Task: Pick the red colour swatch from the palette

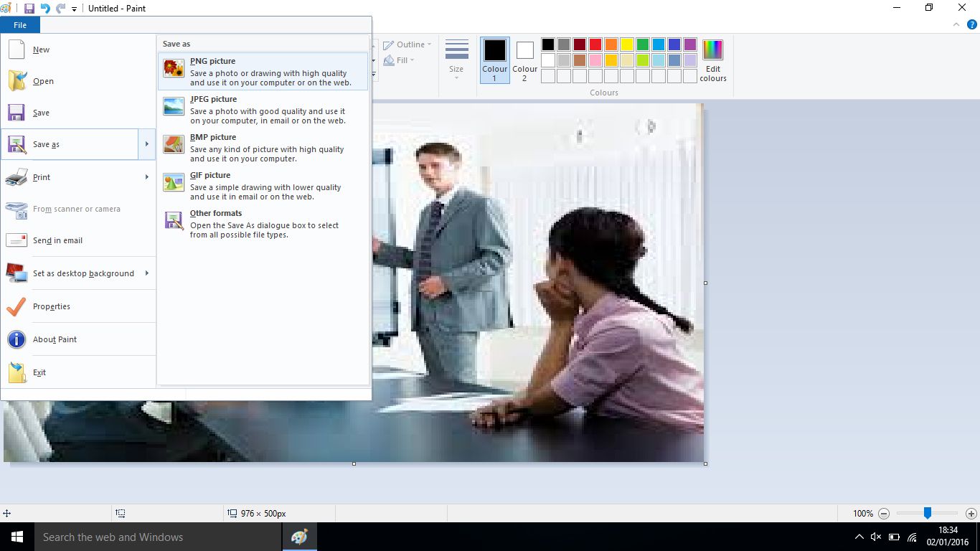Action: (x=595, y=44)
